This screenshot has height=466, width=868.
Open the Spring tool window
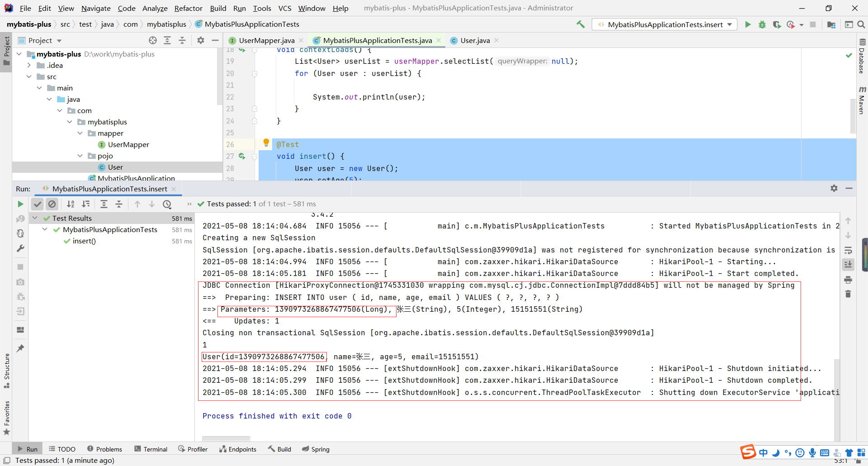point(316,449)
